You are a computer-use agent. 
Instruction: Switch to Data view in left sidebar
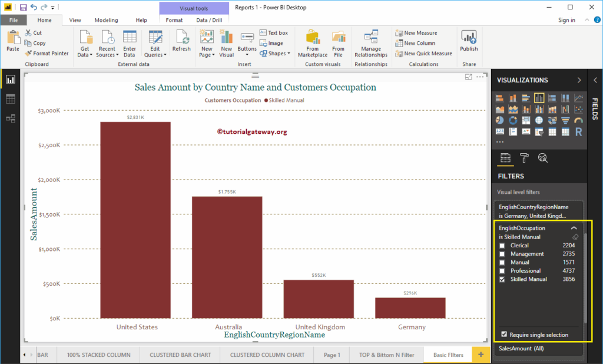11,99
